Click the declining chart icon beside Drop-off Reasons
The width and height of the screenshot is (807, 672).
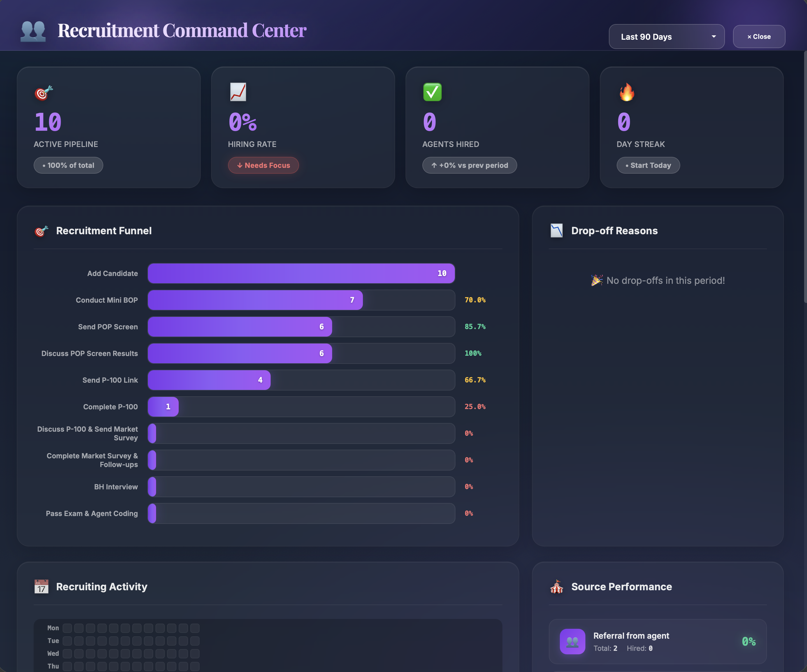click(x=556, y=230)
